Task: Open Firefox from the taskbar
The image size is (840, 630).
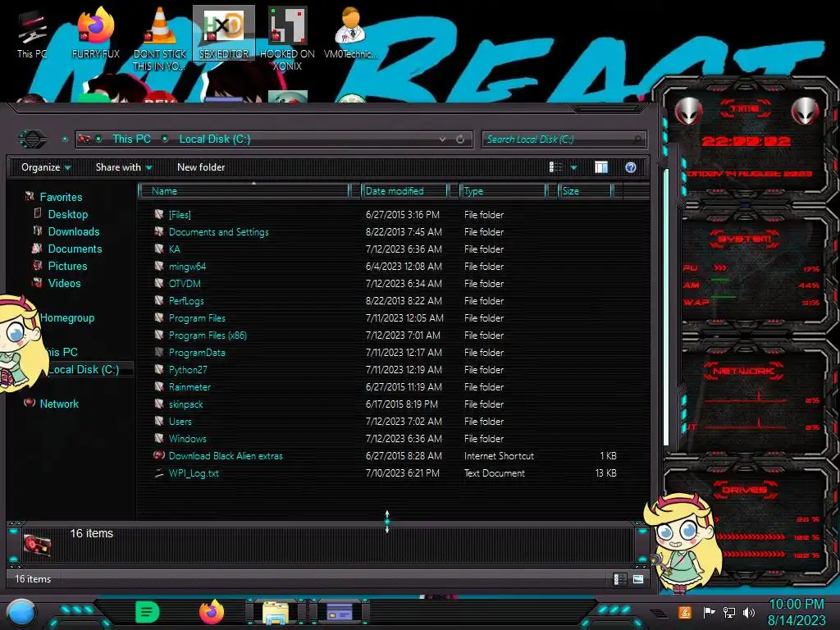Action: 212,612
